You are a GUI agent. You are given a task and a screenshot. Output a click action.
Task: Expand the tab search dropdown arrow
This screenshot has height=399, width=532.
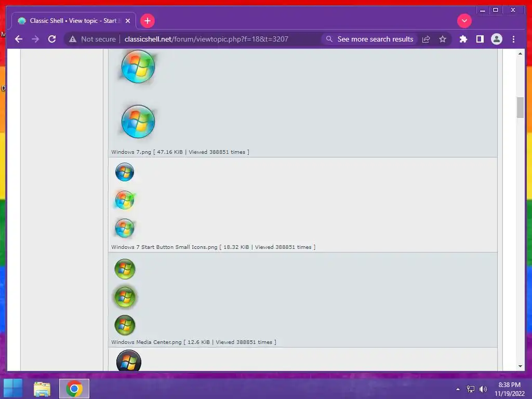click(464, 21)
